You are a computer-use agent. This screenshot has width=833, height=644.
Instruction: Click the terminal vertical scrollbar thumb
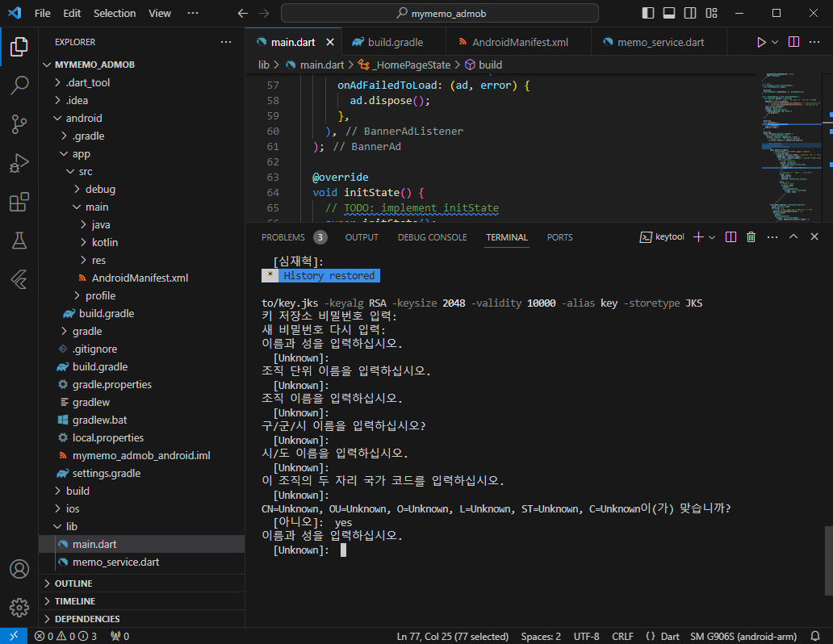(x=827, y=561)
